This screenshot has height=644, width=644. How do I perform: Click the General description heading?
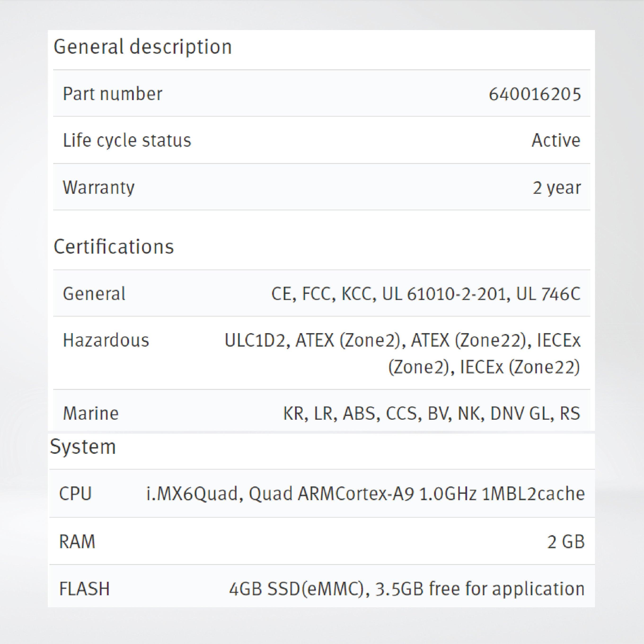142,47
